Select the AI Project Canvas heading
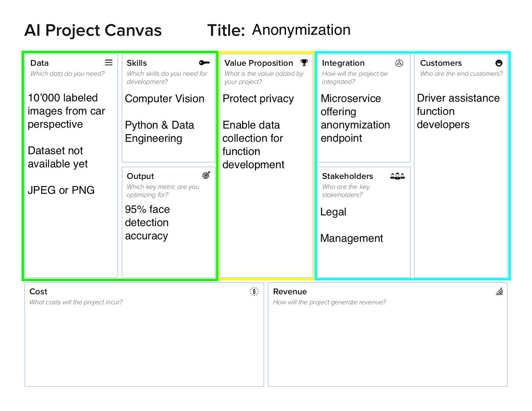This screenshot has height=411, width=532. pyautogui.click(x=93, y=30)
